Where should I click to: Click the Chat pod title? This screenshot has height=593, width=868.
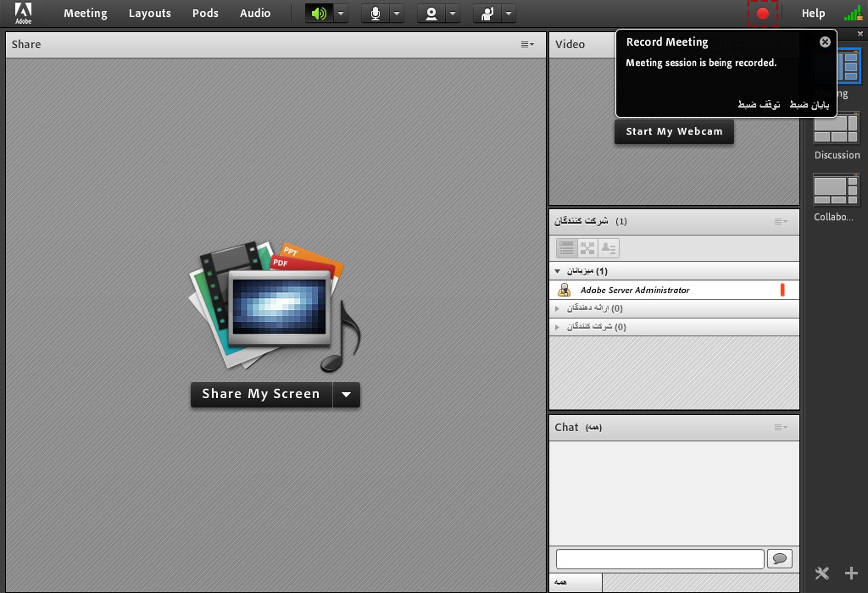click(x=566, y=427)
